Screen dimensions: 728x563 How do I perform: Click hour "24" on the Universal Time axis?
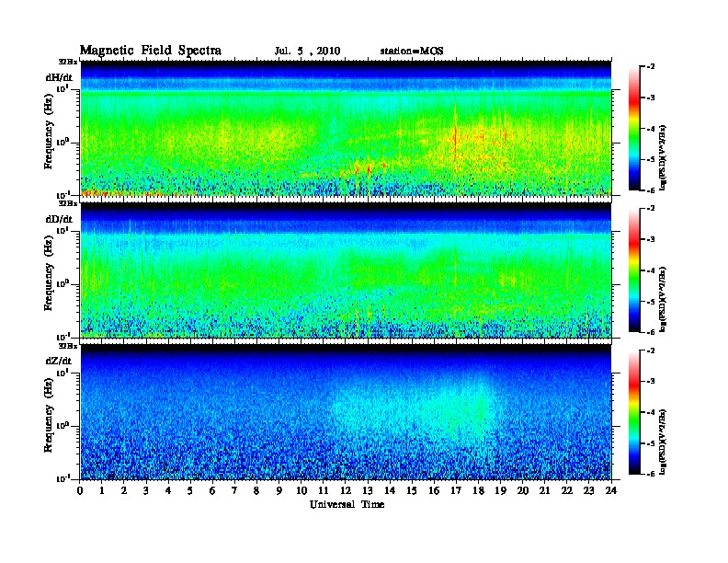pyautogui.click(x=611, y=490)
